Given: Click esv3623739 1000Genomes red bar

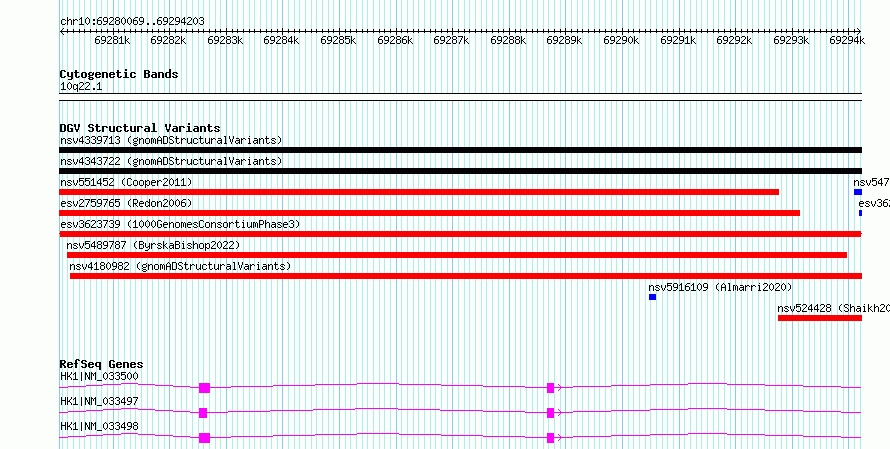Looking at the screenshot, I should [x=460, y=234].
